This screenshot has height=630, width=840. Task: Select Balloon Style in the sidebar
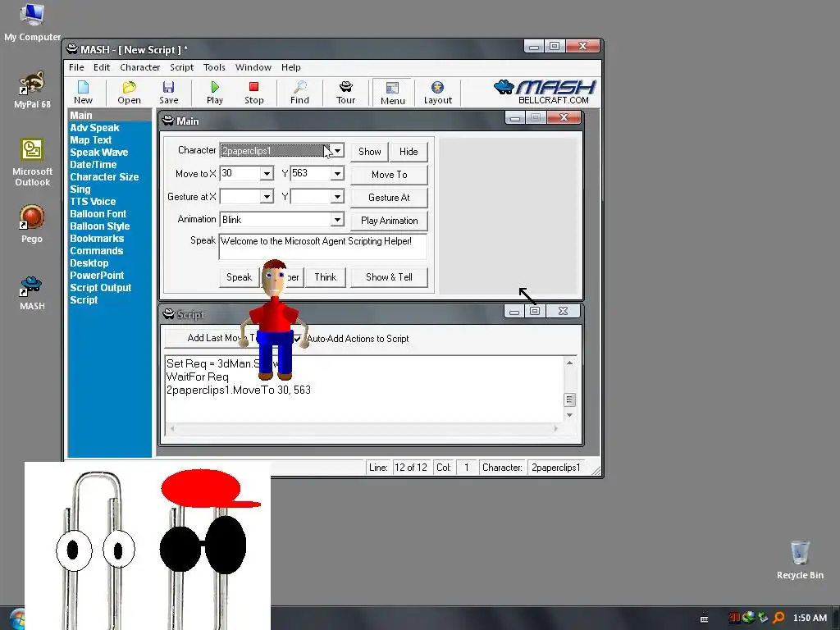[x=99, y=226]
